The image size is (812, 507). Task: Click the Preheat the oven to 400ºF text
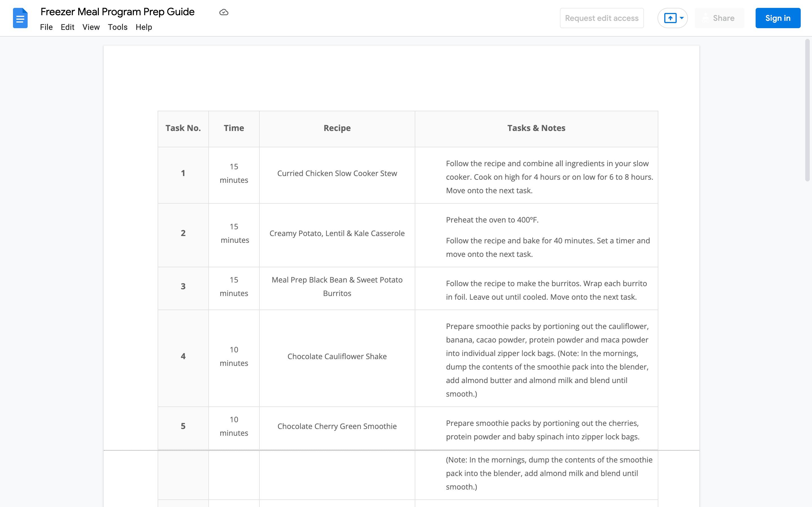pos(492,220)
